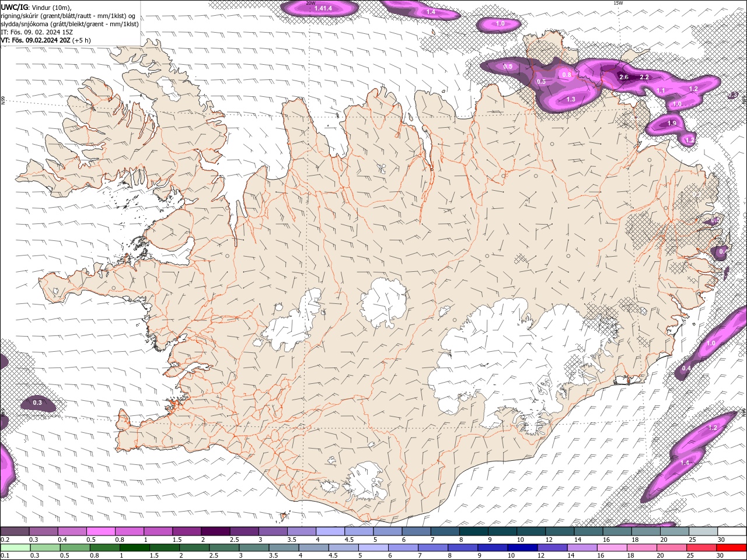Click the '2.5' label in the bottom legend row
The image size is (747, 560).
pyautogui.click(x=214, y=555)
